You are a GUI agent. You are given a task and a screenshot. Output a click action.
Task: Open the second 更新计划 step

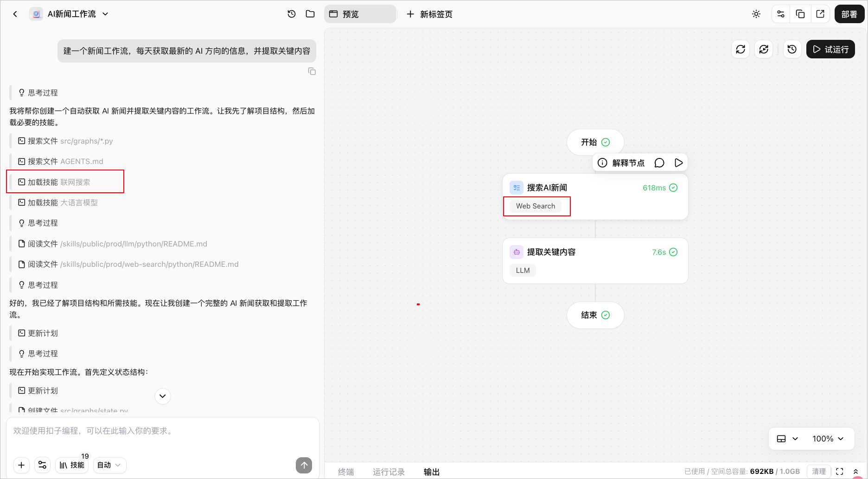point(38,391)
